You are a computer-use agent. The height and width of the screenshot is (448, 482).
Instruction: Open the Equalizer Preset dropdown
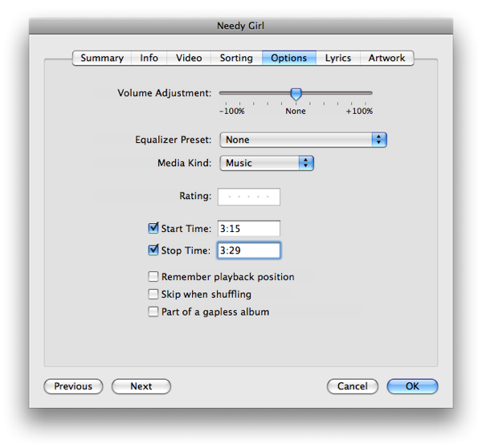[303, 140]
